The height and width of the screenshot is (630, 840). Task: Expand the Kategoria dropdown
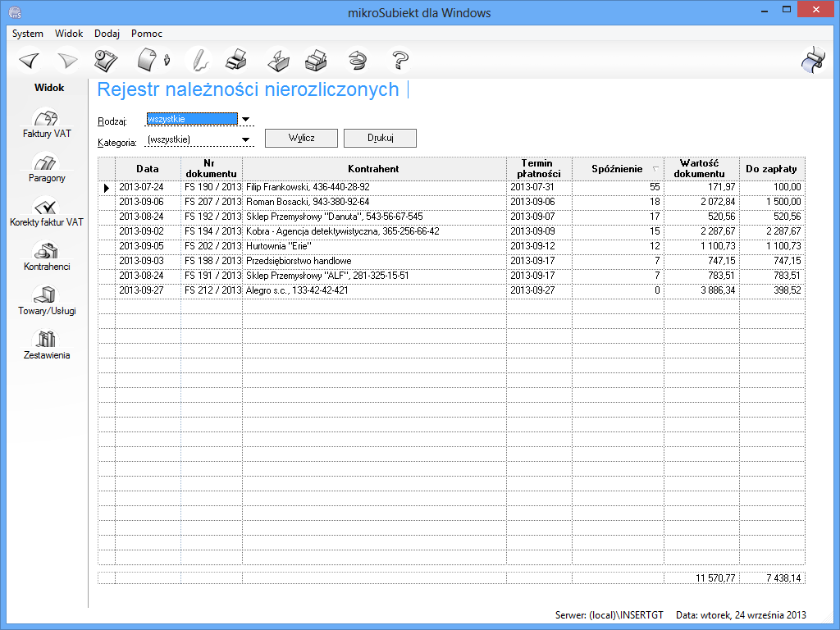click(245, 139)
